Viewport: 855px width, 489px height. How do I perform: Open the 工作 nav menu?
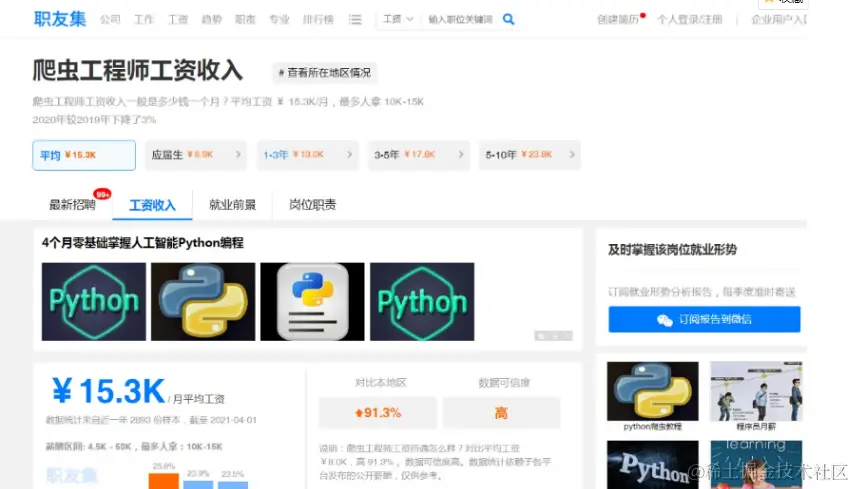pyautogui.click(x=144, y=20)
